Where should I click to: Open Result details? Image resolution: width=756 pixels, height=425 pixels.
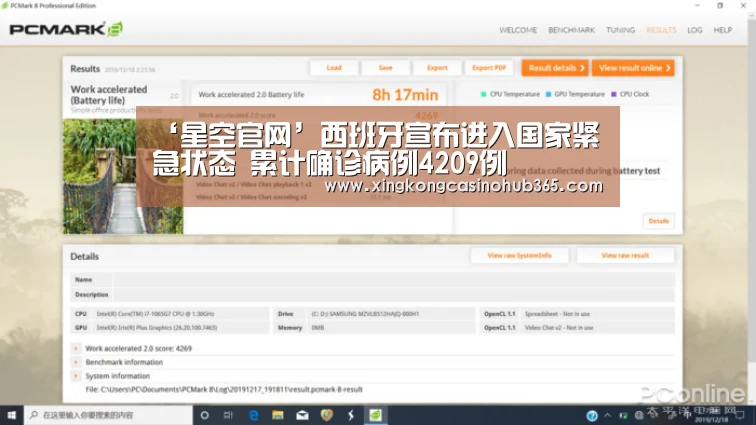pos(555,68)
